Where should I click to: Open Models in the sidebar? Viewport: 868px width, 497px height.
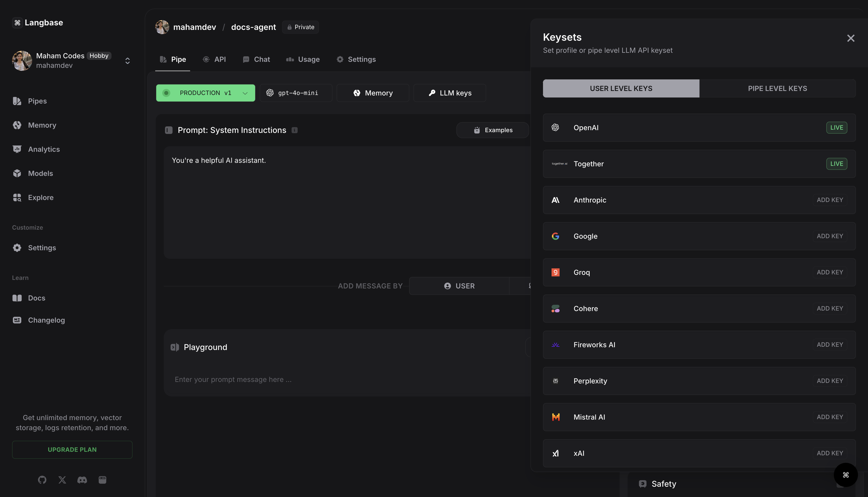tap(40, 173)
